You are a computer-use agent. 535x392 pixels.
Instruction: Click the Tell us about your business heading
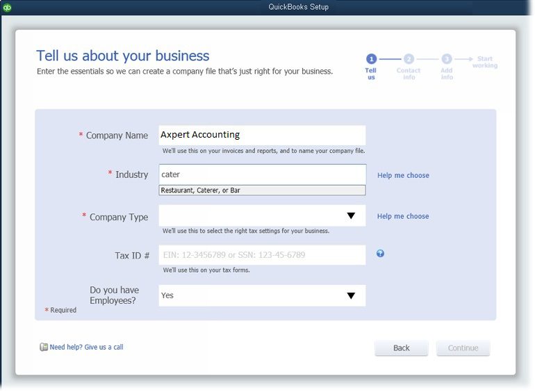click(123, 56)
